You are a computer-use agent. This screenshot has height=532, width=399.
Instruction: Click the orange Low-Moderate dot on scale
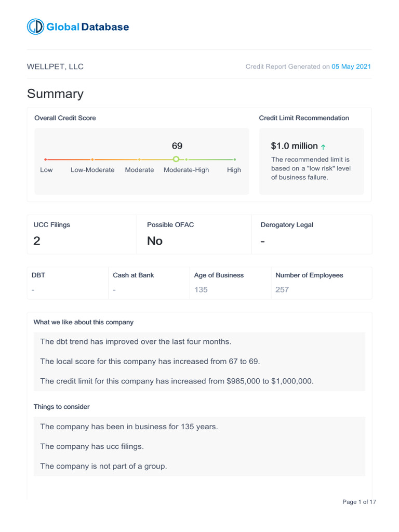[92, 159]
